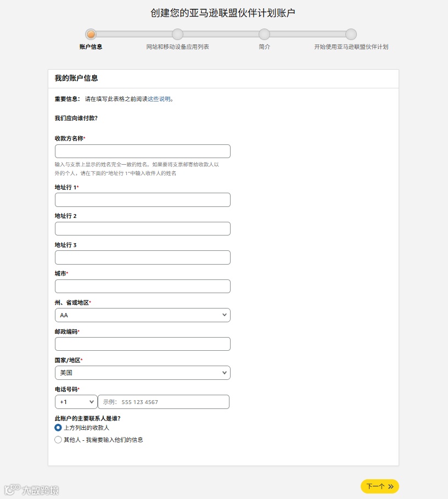Image resolution: width=448 pixels, height=499 pixels.
Task: Click the 开始使用亚马逊联盟伙伴计划 step circle
Action: (351, 34)
